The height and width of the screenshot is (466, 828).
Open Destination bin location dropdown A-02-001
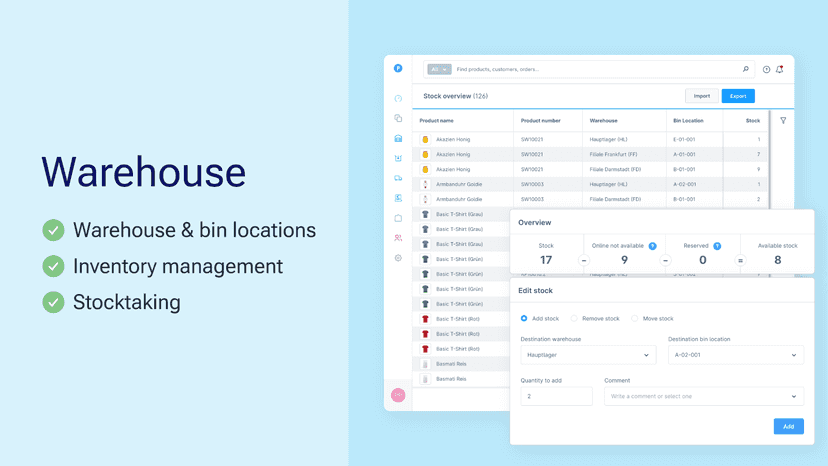[736, 355]
